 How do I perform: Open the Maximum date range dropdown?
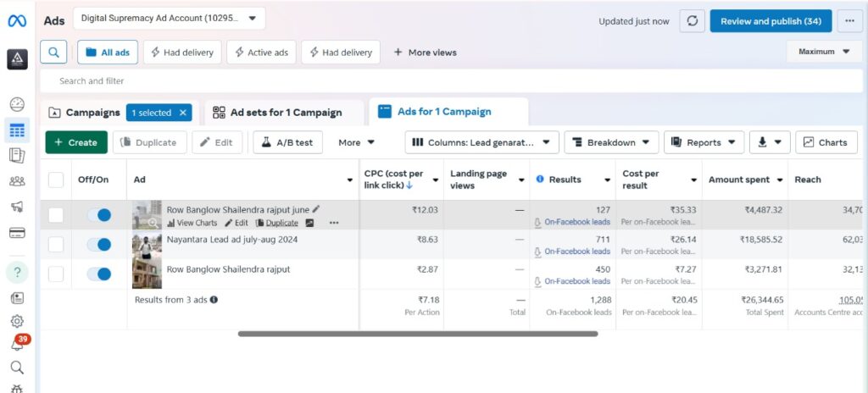[824, 52]
